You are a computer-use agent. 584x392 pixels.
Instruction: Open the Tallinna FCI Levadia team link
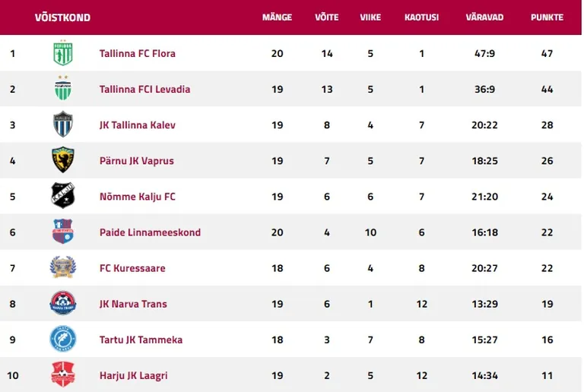[x=145, y=89]
